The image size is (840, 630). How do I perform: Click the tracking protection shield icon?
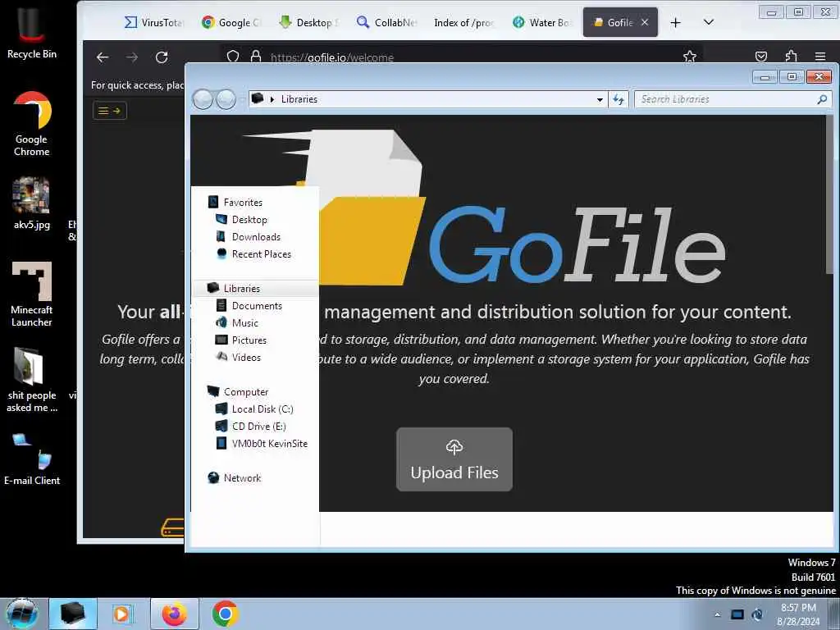233,57
